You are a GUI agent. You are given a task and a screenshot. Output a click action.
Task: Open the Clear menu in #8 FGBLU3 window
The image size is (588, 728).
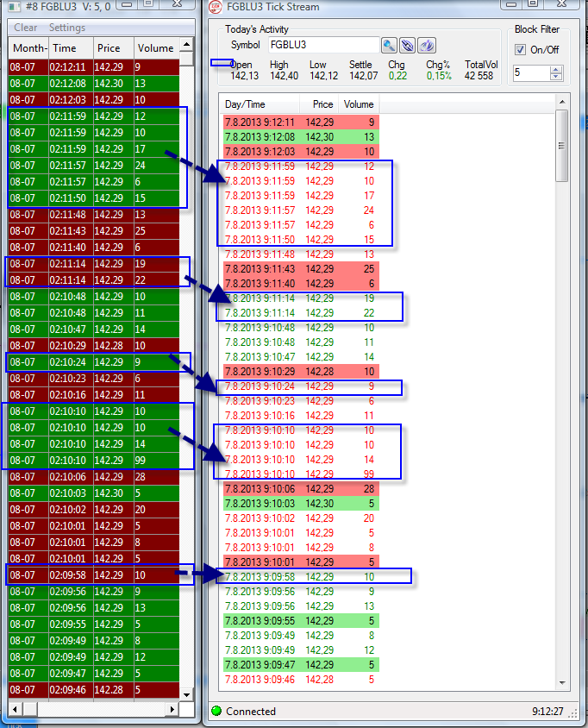(x=26, y=28)
